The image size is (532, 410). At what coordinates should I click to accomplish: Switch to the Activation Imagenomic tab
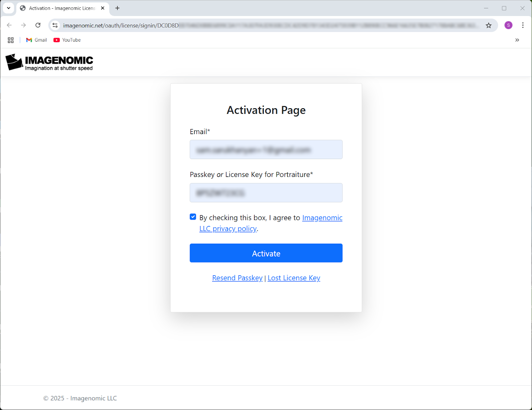click(60, 8)
